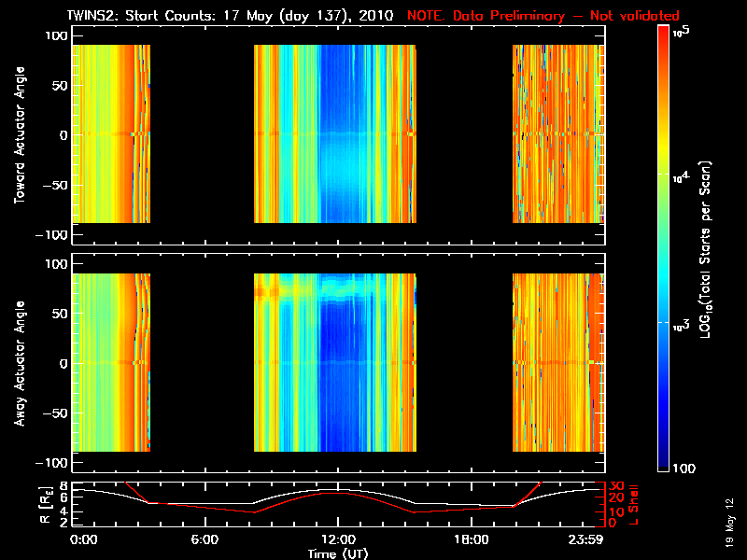
Task: Click the '30' tick on L Shell axis
Action: [616, 485]
